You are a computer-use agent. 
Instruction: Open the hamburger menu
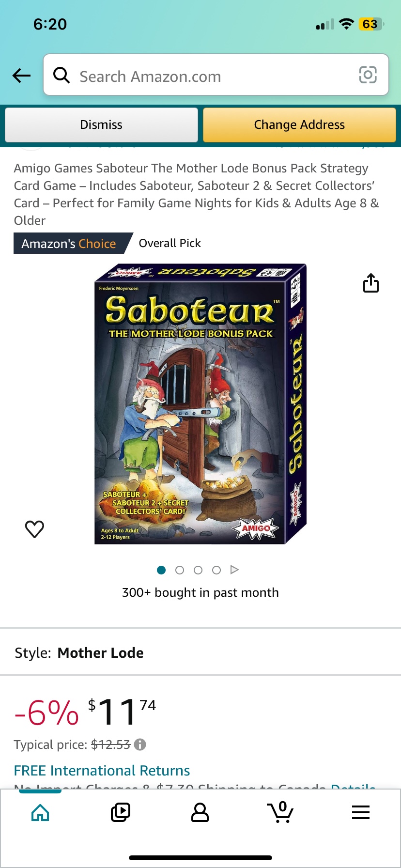[x=361, y=812]
